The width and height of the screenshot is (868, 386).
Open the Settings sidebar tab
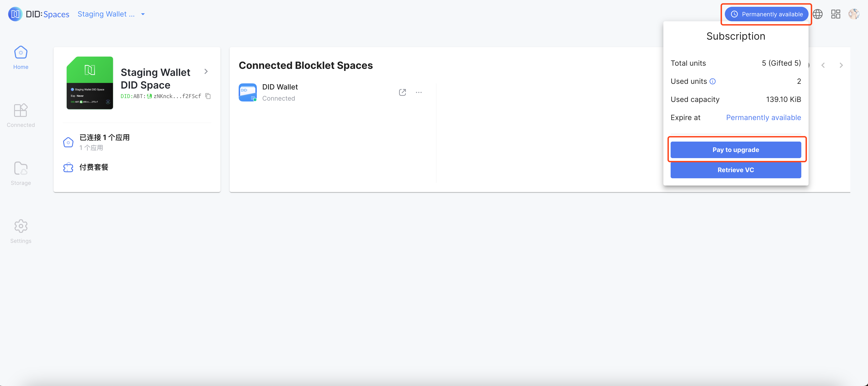21,231
